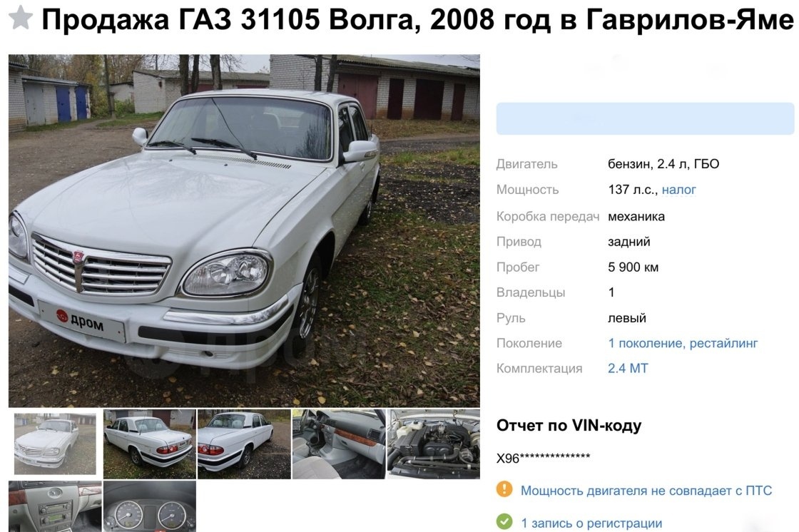Select the first front-view thumbnail

click(x=55, y=444)
